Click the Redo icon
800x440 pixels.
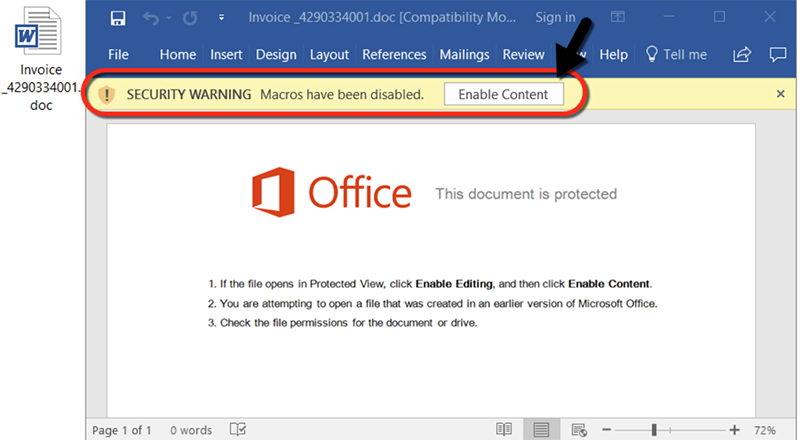[x=190, y=18]
